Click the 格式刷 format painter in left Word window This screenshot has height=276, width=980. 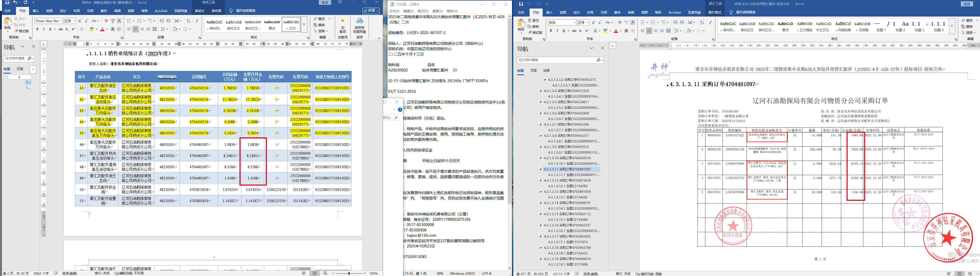tap(21, 31)
